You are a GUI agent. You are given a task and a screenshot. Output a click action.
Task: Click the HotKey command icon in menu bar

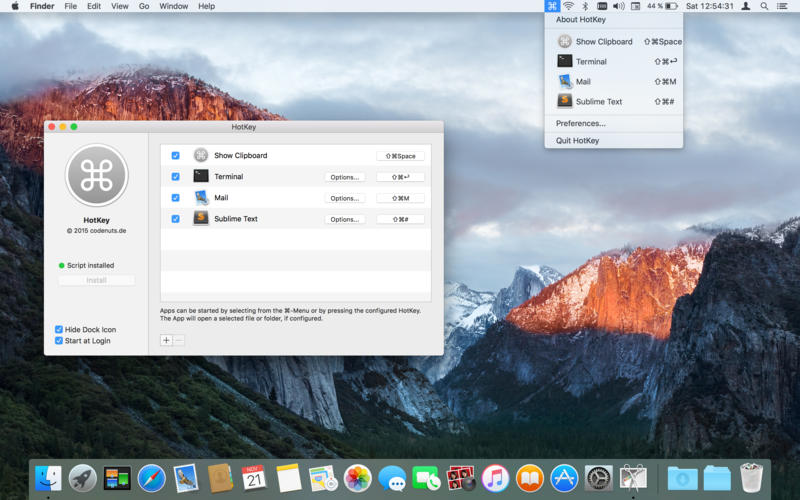click(552, 6)
